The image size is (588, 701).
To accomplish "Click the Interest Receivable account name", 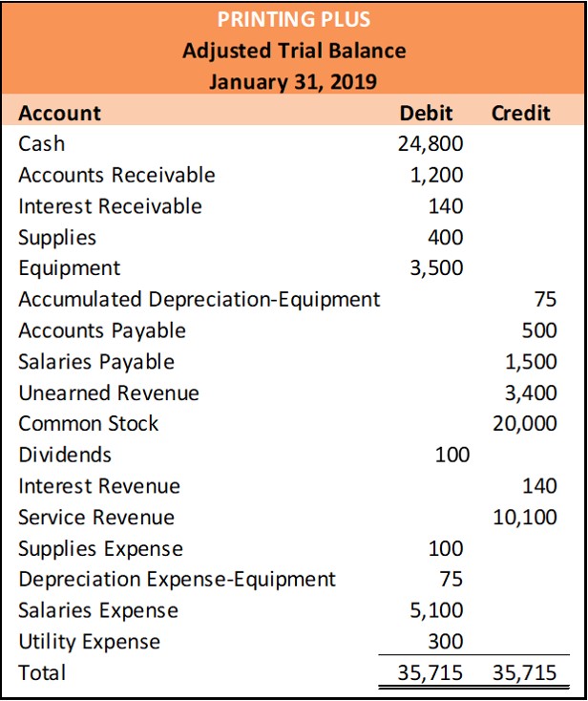I will coord(110,206).
